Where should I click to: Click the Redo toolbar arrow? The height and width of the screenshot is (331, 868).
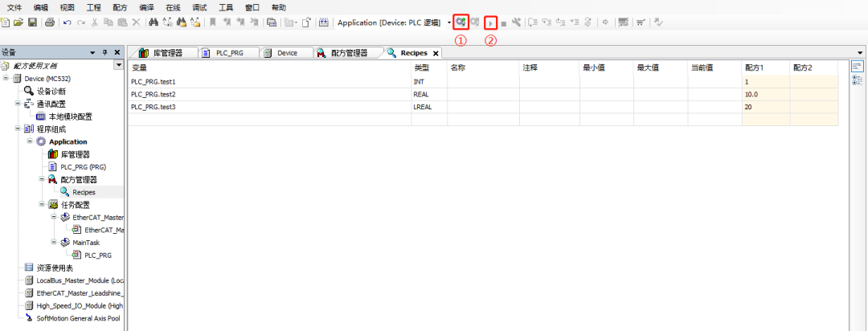click(81, 22)
